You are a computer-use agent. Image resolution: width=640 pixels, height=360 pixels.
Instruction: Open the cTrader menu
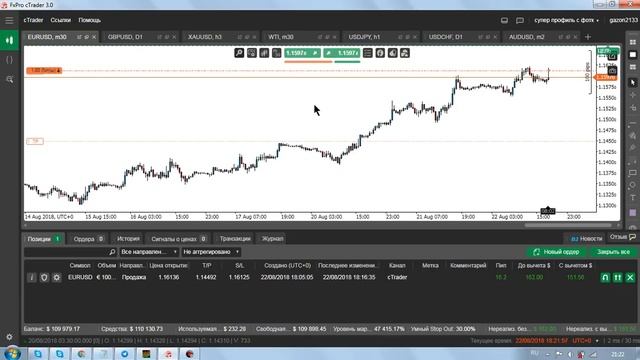[x=33, y=20]
